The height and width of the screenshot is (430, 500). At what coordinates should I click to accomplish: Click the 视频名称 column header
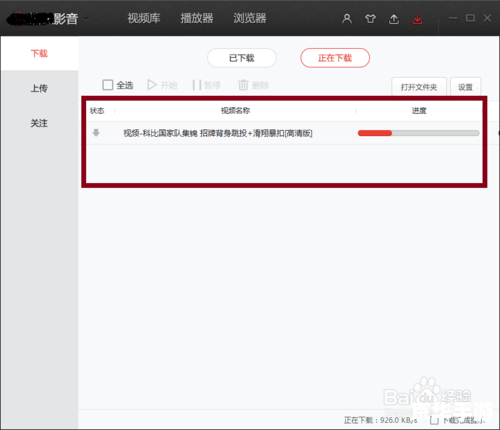click(235, 110)
